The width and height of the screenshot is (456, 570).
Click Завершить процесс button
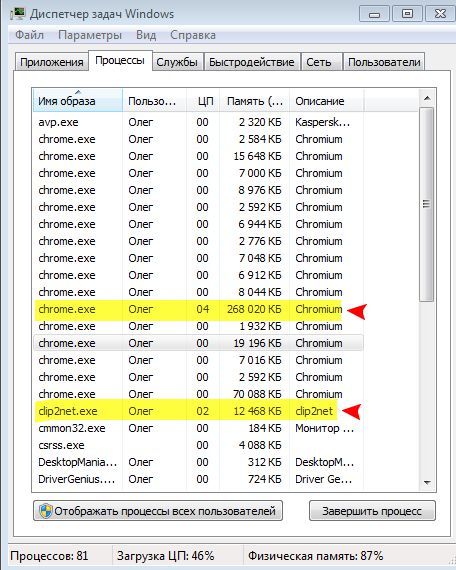pos(372,511)
